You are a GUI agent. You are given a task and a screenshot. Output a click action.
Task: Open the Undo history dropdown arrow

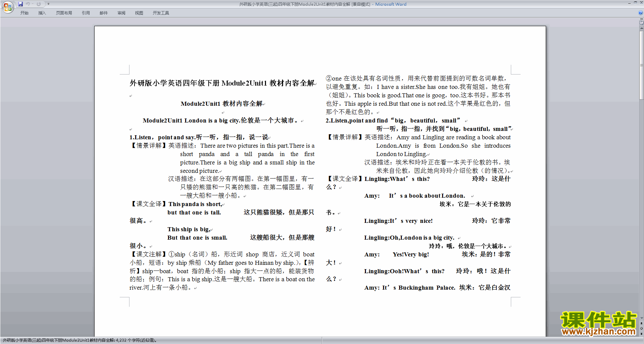tap(33, 4)
